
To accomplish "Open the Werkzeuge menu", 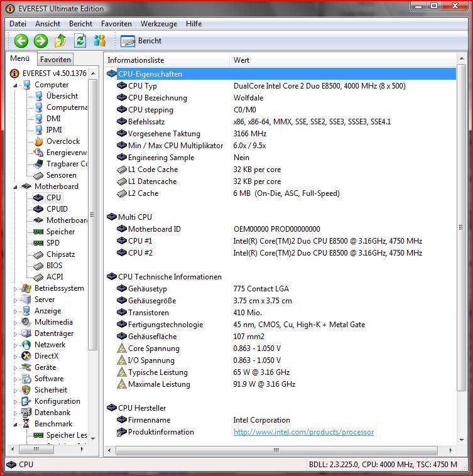I will pos(159,24).
